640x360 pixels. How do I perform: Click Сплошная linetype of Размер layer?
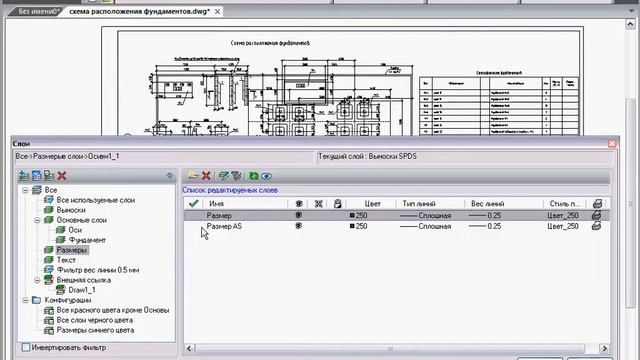tap(425, 215)
